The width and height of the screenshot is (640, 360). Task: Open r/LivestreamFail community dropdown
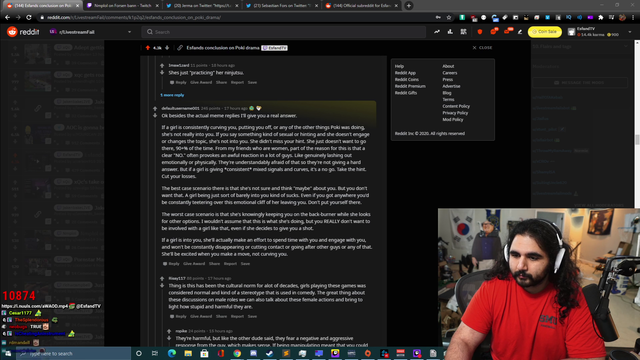90,32
